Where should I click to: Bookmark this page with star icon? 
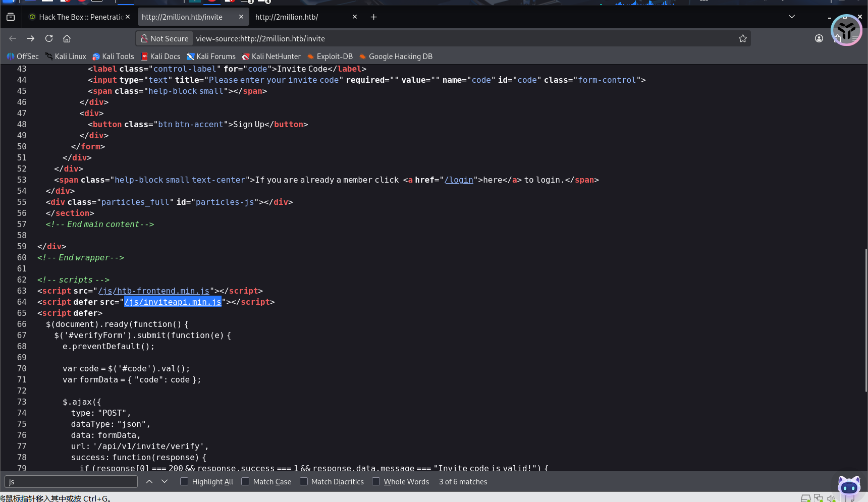[742, 38]
